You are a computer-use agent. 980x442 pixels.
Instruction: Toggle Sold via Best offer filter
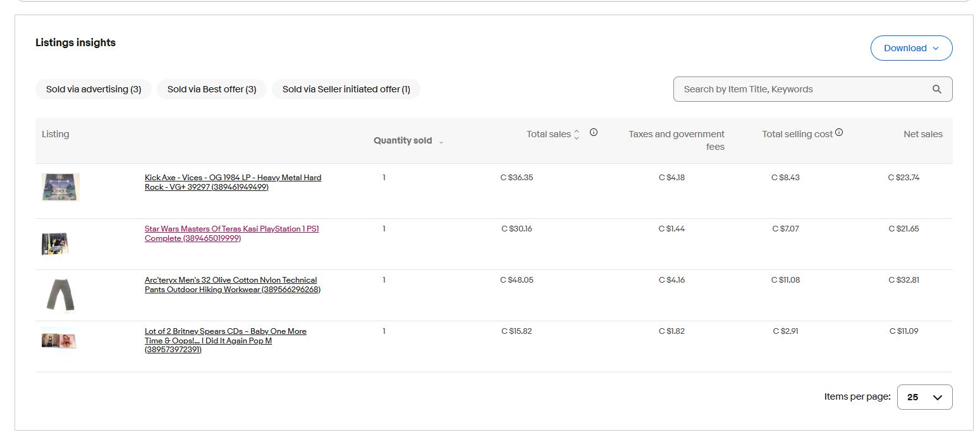point(212,89)
